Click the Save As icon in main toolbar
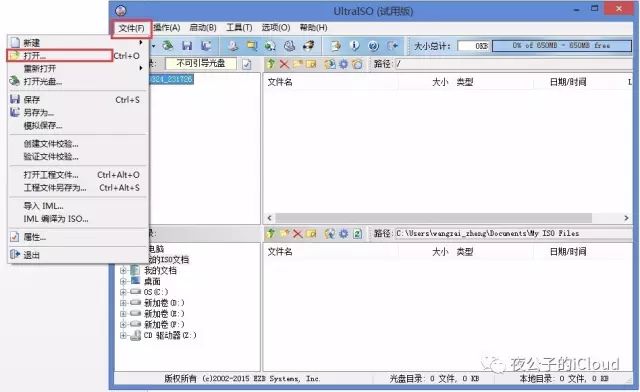 point(207,45)
